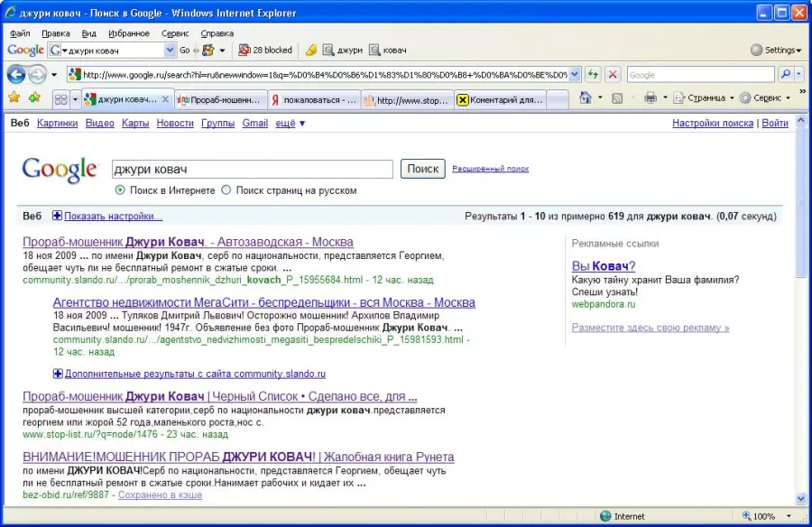Close the 'джури ковач' tab with X
Image resolution: width=812 pixels, height=527 pixels.
coord(165,99)
